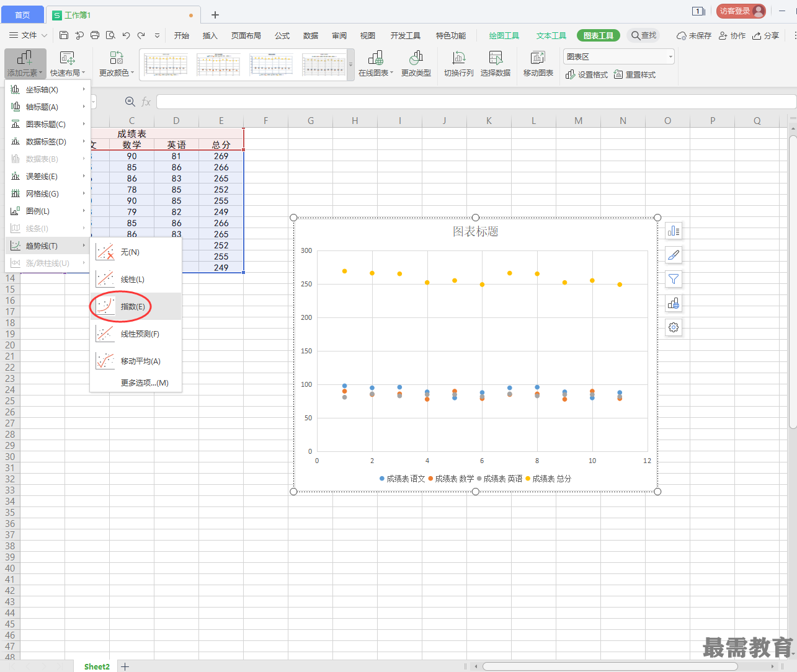Screen dimensions: 797x672
Task: Click column header H
Action: coord(355,121)
